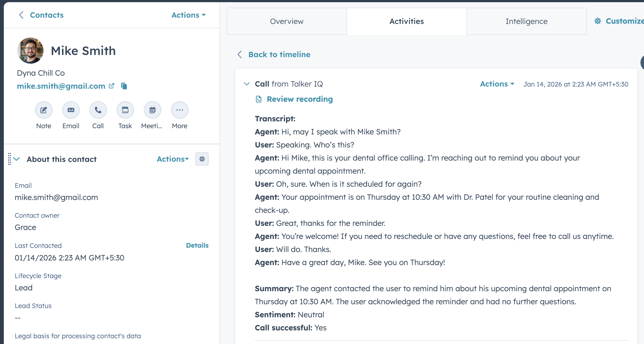
Task: Open the More actions icon
Action: 179,110
